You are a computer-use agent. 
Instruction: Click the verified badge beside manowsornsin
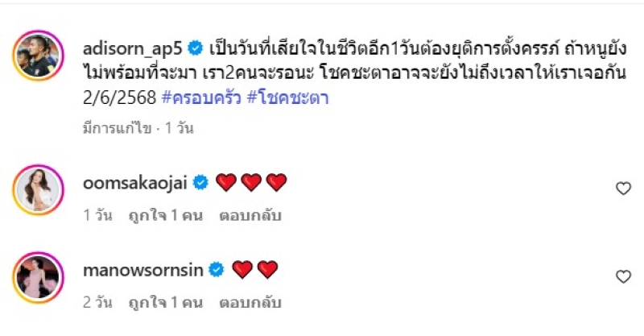[x=217, y=270]
